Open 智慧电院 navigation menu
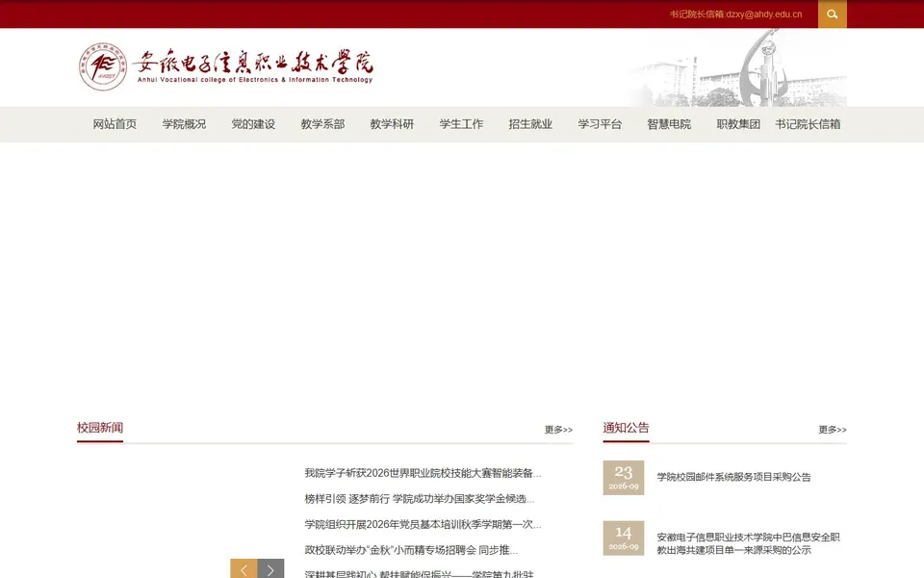This screenshot has width=924, height=578. (x=669, y=124)
